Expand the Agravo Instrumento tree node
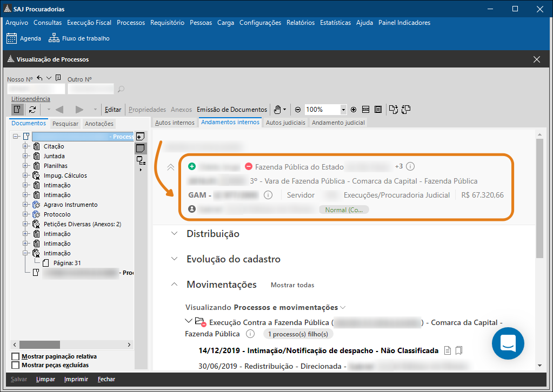 (25, 205)
